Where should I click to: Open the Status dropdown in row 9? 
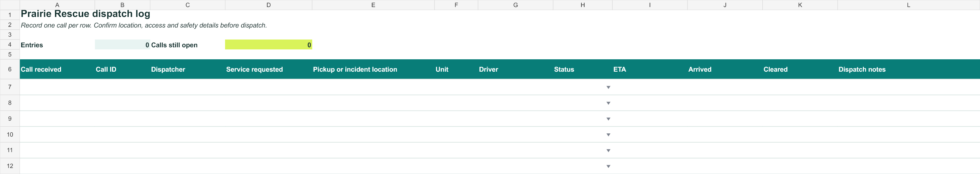point(608,119)
